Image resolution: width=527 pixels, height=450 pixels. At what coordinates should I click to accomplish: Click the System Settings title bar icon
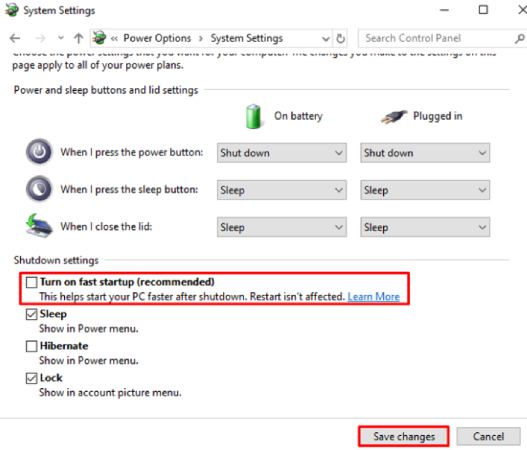click(x=12, y=10)
